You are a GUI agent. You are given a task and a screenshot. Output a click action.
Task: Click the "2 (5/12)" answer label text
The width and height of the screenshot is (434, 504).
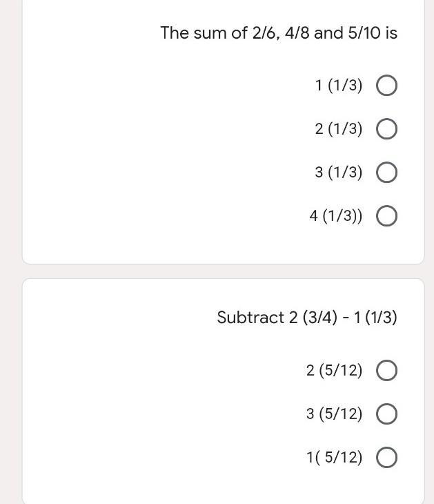[335, 370]
